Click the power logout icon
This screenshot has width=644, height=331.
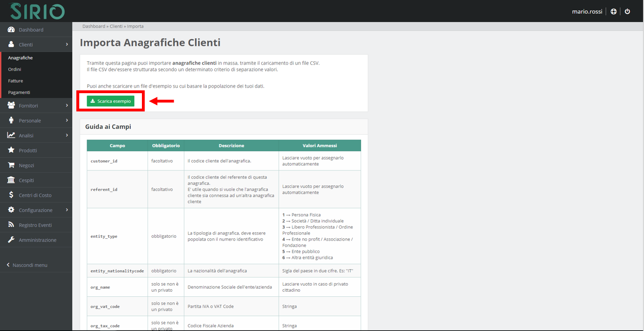(628, 12)
